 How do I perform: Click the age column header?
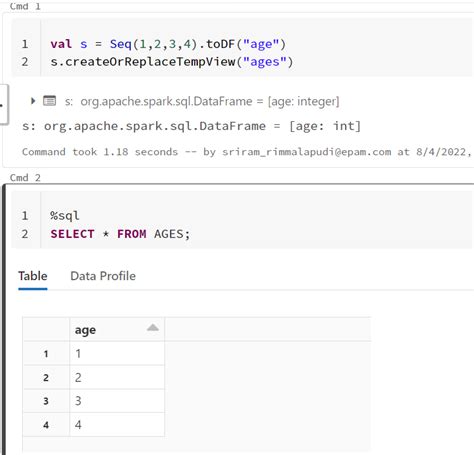click(x=117, y=330)
